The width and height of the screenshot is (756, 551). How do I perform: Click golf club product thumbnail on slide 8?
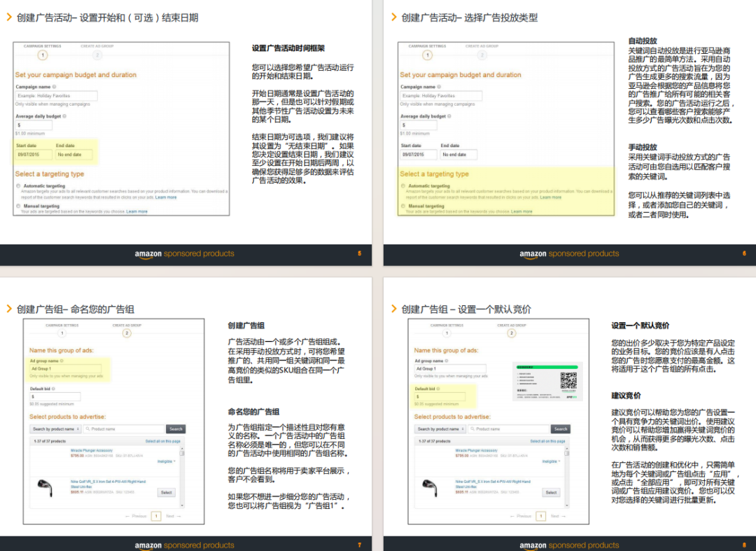[430, 488]
